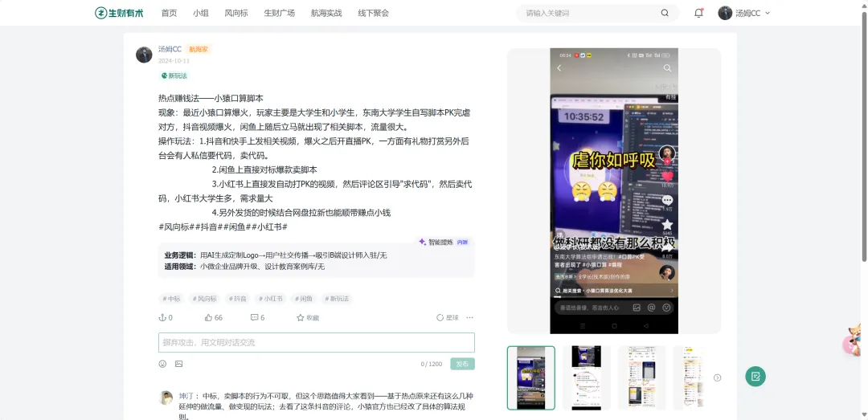
Task: Toggle the 收藏 star favorite
Action: point(308,318)
